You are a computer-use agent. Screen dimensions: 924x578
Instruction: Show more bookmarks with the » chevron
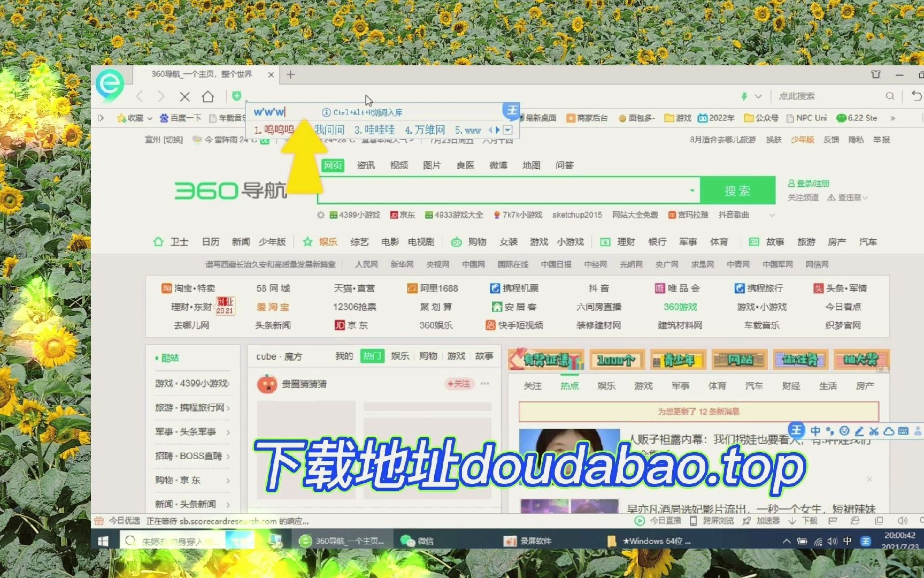(x=892, y=118)
